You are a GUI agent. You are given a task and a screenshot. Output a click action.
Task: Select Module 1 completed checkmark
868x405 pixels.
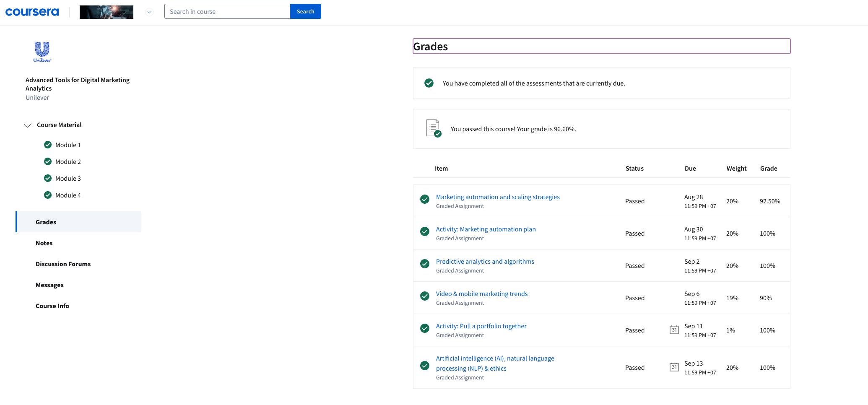click(48, 145)
